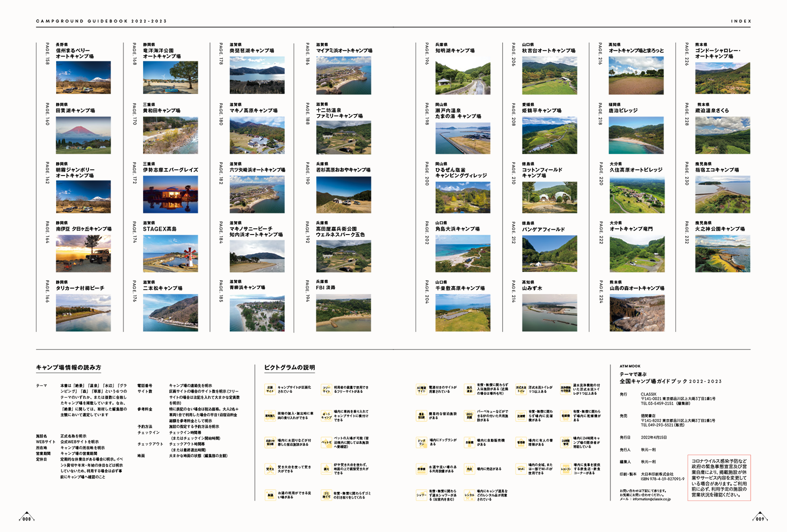787x532 pixels.
Task: Click the Wi-Fi pictogram icon
Action: pos(520,469)
